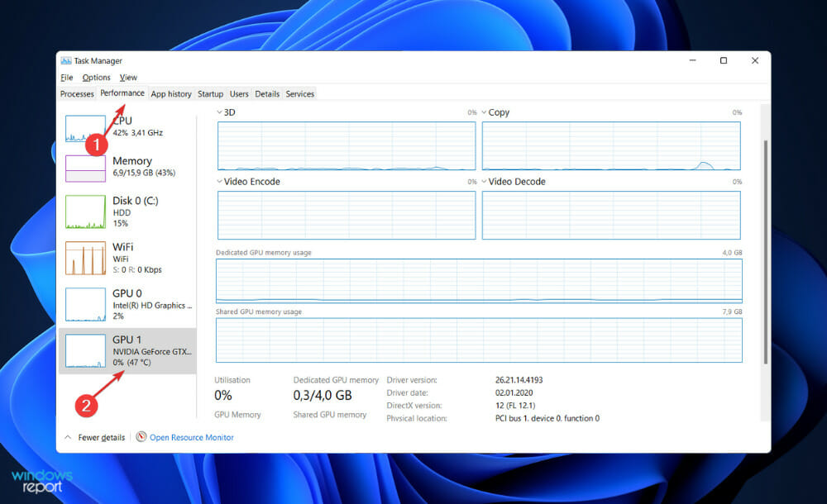Click the Resource Monitor icon near the bottom
The image size is (827, 504).
[141, 437]
